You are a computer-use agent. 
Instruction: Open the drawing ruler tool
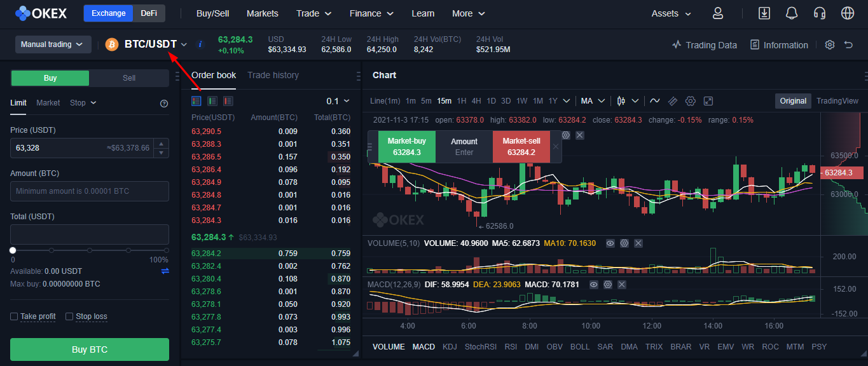[x=673, y=101]
